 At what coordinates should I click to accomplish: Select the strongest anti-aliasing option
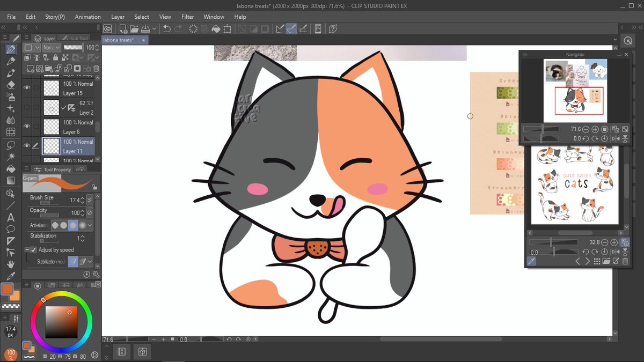click(82, 226)
